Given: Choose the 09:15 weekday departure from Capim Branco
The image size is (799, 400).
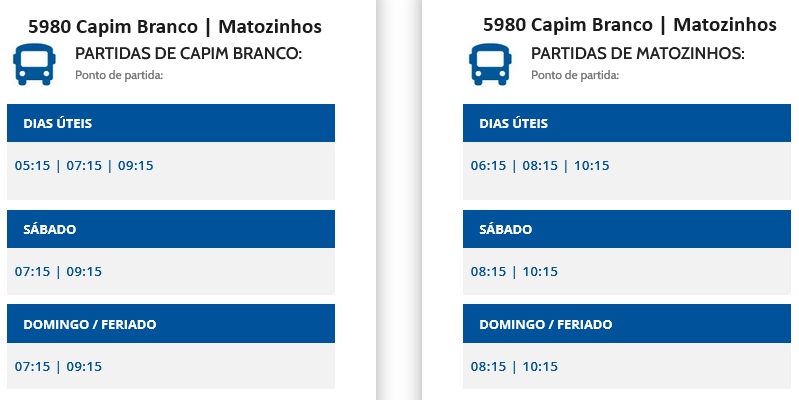Looking at the screenshot, I should (x=136, y=166).
